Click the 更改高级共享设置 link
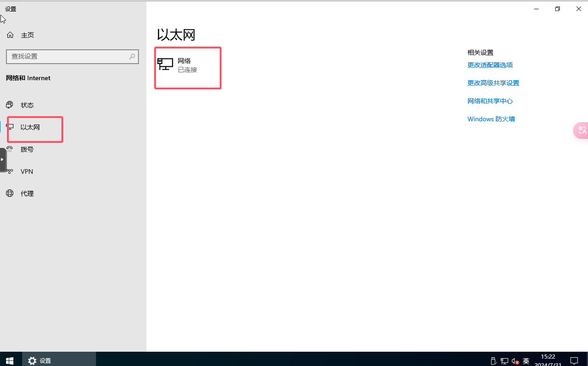 pyautogui.click(x=493, y=83)
